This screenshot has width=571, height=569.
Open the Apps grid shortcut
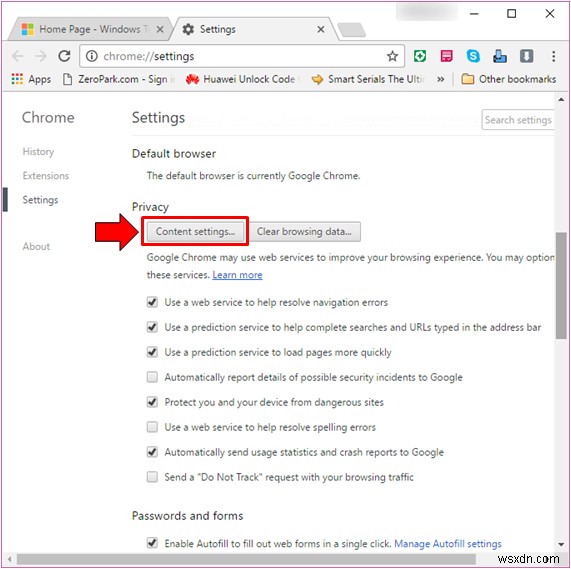click(31, 79)
